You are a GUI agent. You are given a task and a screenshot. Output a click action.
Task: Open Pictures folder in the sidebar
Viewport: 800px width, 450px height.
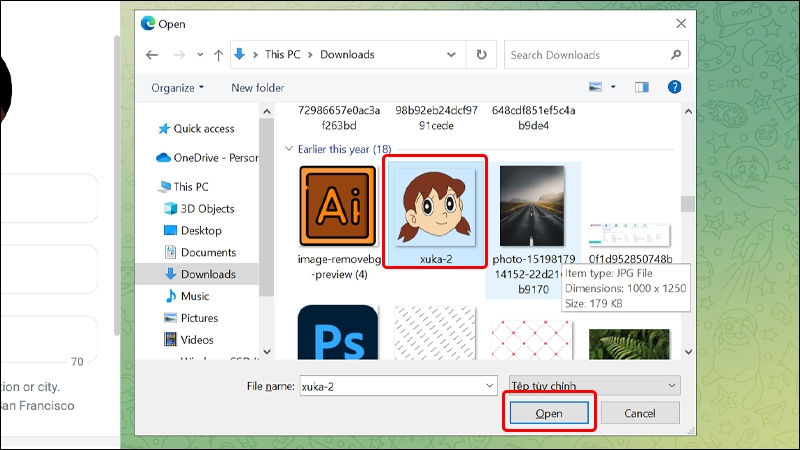point(191,318)
